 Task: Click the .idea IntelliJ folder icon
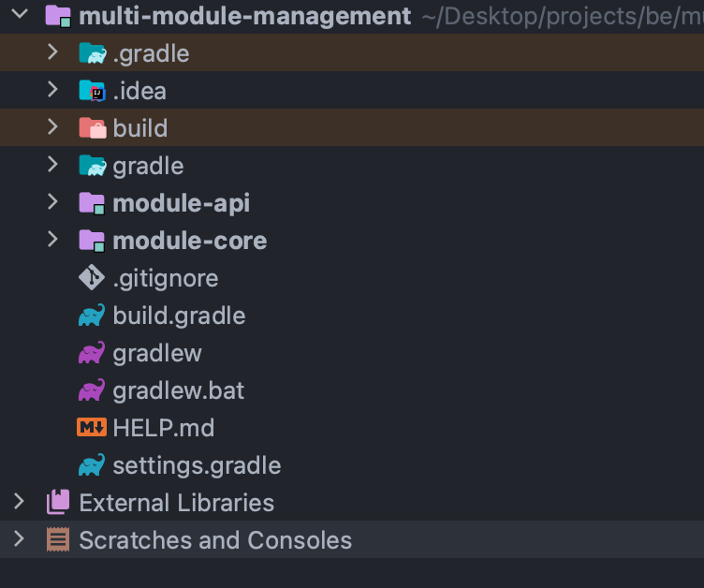coord(93,91)
